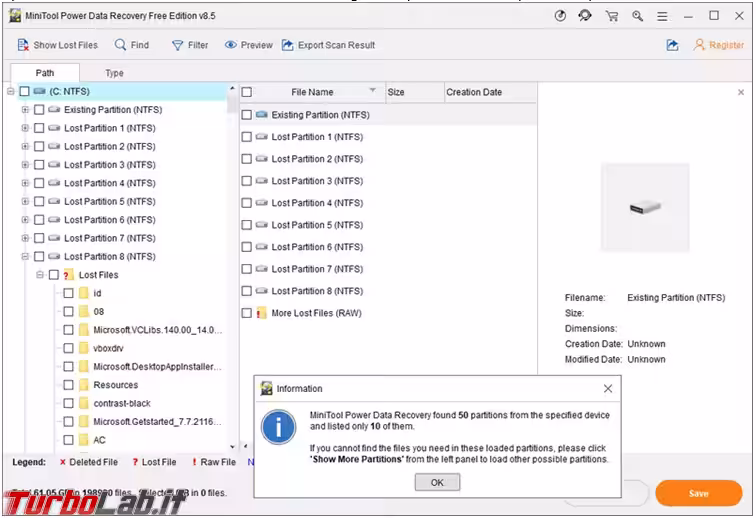
Task: Expand Lost Partition 1 tree node
Action: pos(25,128)
